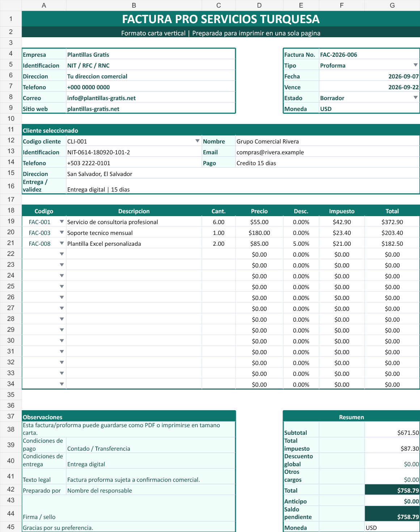The width and height of the screenshot is (420, 532).
Task: Select the Grupo Comercial Rivera name cell
Action: [327, 141]
